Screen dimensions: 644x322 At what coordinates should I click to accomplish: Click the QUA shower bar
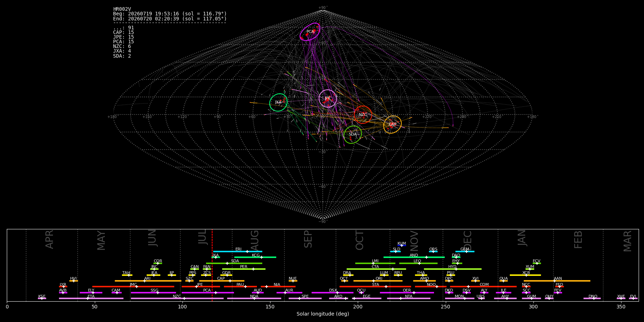coord(503,281)
